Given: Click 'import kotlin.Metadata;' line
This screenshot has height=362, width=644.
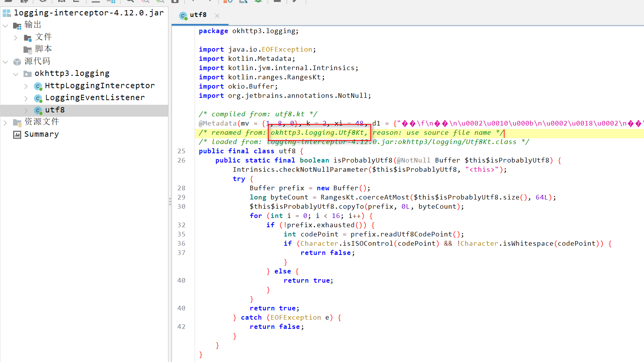Looking at the screenshot, I should [247, 59].
